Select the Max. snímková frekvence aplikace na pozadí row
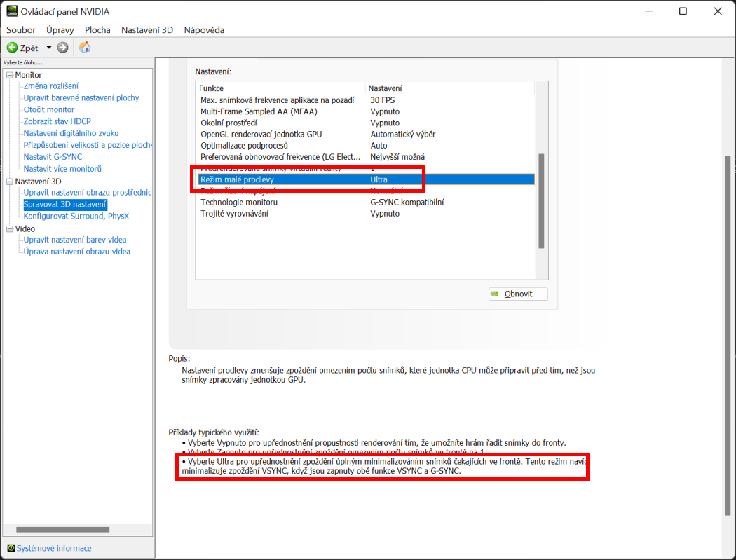Viewport: 736px width, 560px height. (366, 100)
